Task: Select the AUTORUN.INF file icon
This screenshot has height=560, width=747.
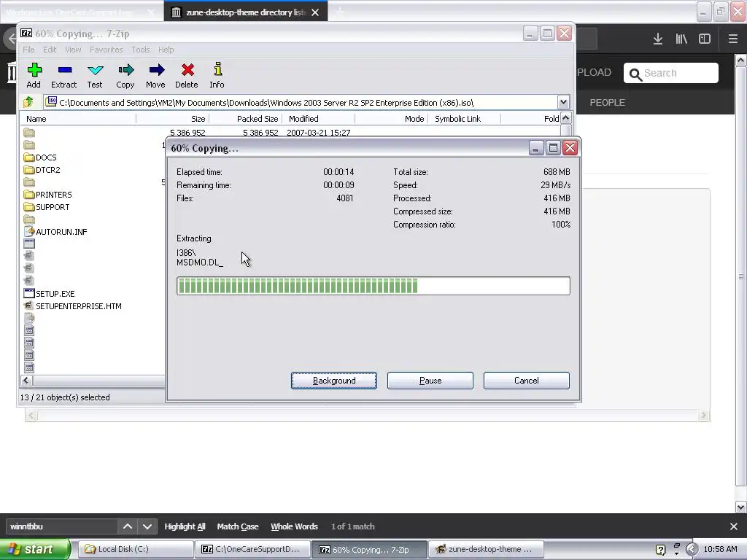Action: coord(29,231)
